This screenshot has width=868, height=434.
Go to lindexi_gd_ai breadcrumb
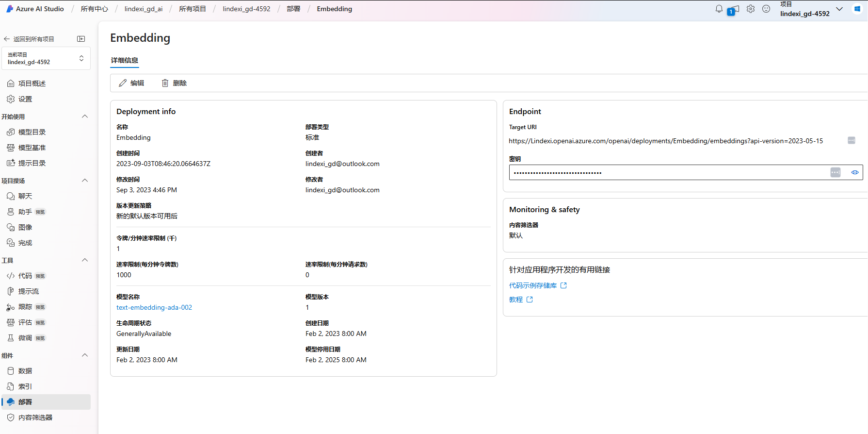pos(144,9)
